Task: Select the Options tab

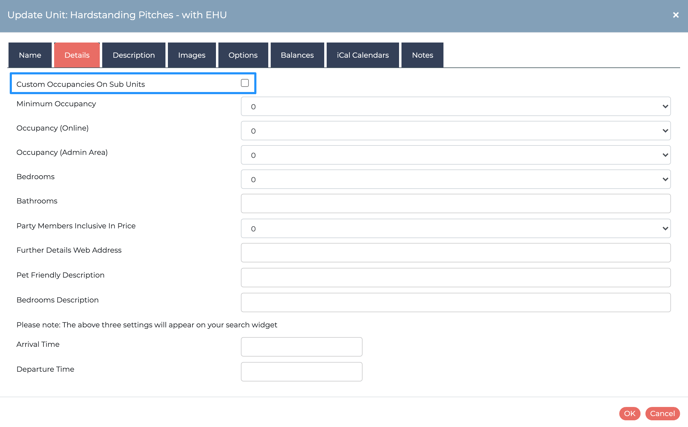Action: (243, 55)
